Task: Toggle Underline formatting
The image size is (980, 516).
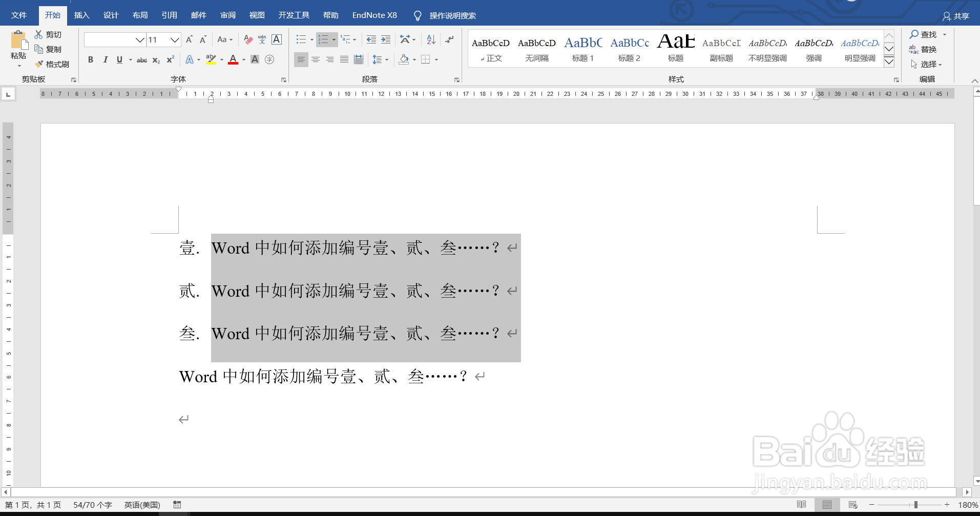Action: 119,59
